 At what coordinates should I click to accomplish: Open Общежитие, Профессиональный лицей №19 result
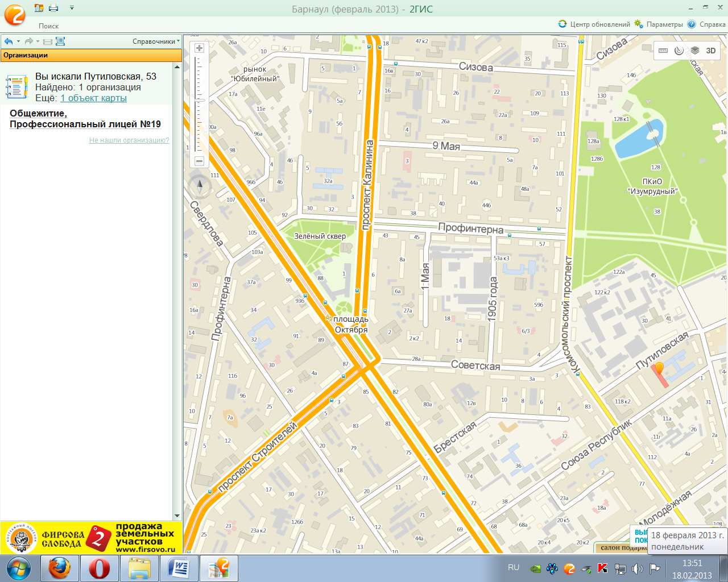[85, 119]
